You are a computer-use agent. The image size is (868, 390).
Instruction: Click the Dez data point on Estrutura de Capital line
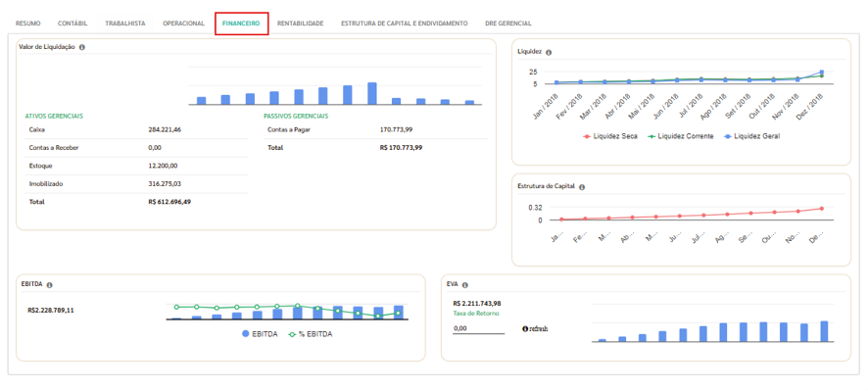(x=822, y=209)
